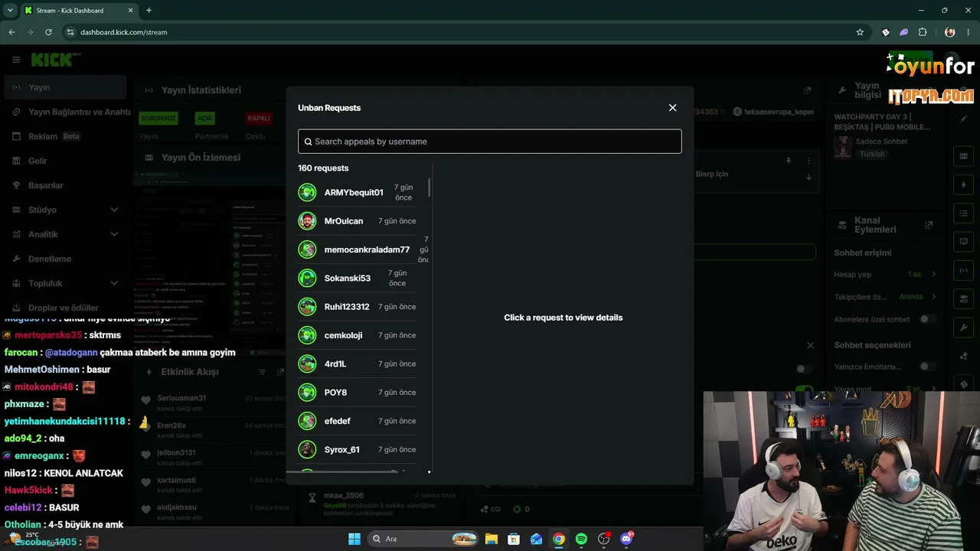Screen dimensions: 980x551
Task: Pop out the Kanal Eylemleri panel
Action: [x=929, y=226]
